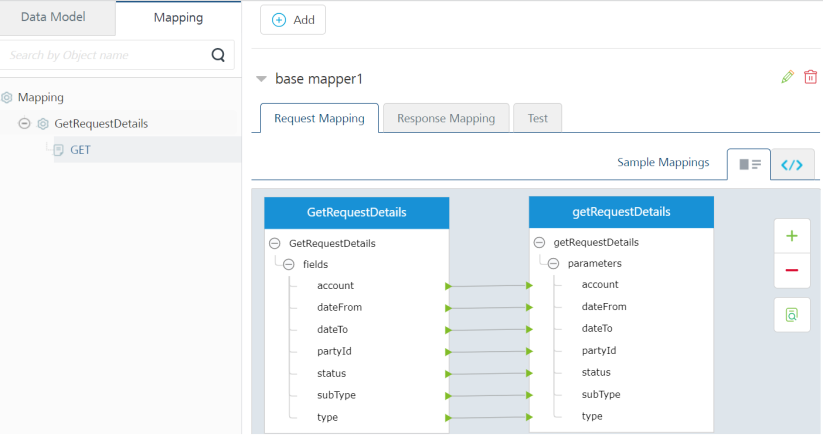Select the GET item in tree

80,150
